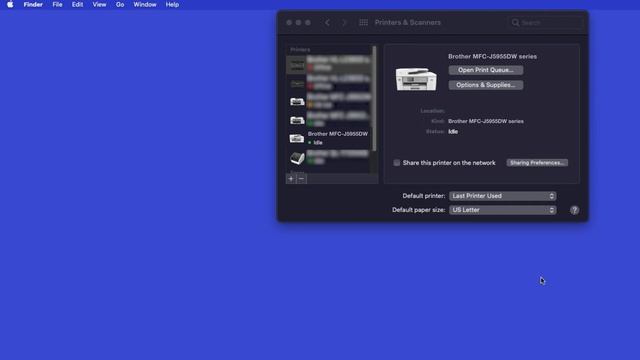Image resolution: width=640 pixels, height=360 pixels.
Task: Click the Kind value Brother MFC-J5955DW series
Action: (486, 121)
